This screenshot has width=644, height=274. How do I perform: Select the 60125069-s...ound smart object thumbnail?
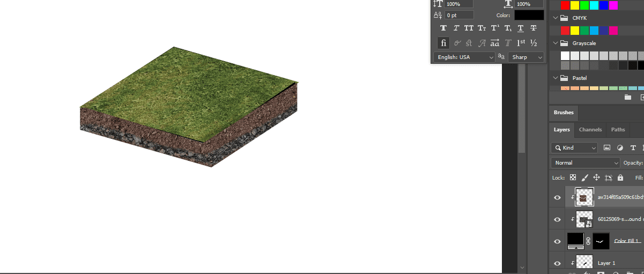[584, 219]
